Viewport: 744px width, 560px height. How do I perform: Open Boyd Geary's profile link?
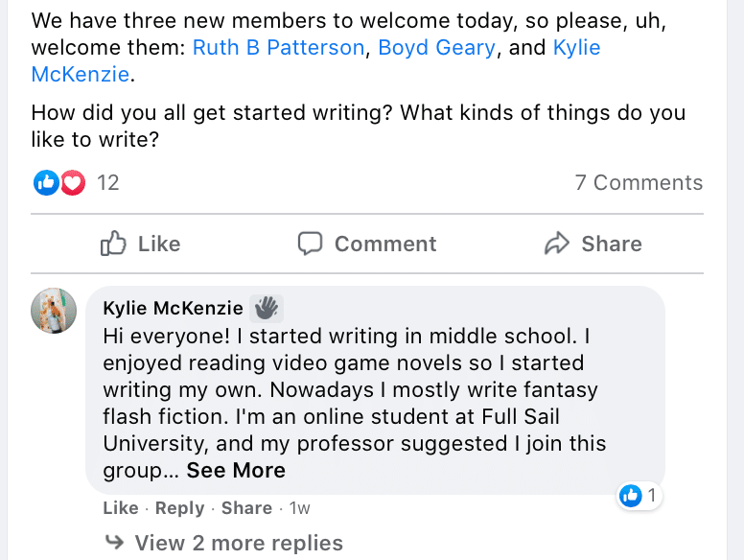tap(436, 47)
